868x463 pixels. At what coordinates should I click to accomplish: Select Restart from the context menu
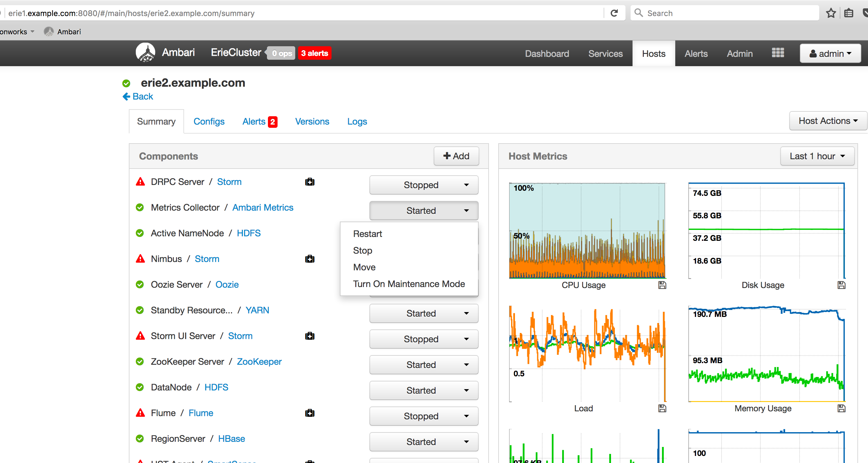coord(367,234)
